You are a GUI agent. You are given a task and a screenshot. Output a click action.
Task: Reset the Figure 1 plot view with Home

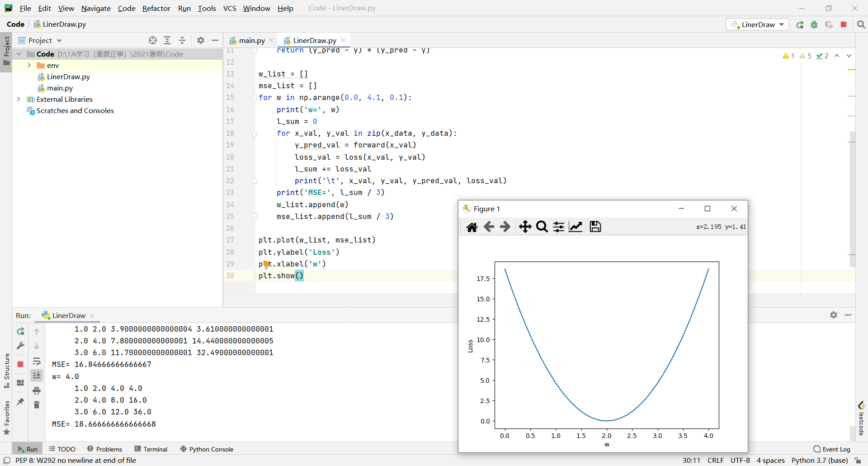[x=472, y=227]
